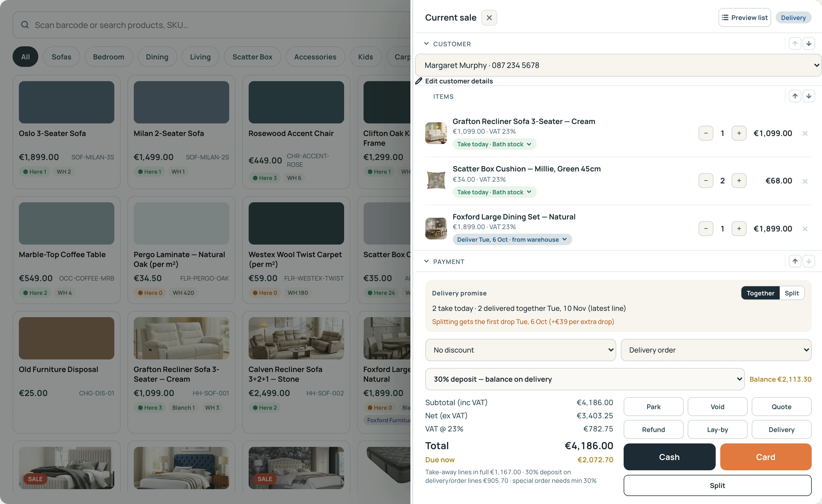Select the Sofas category tab
This screenshot has height=504, width=822.
(x=61, y=57)
